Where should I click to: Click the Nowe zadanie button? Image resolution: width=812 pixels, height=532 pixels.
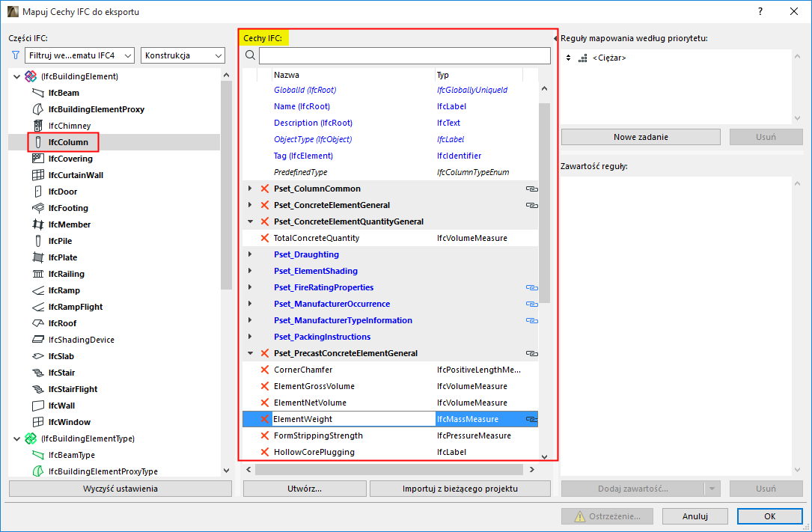641,137
